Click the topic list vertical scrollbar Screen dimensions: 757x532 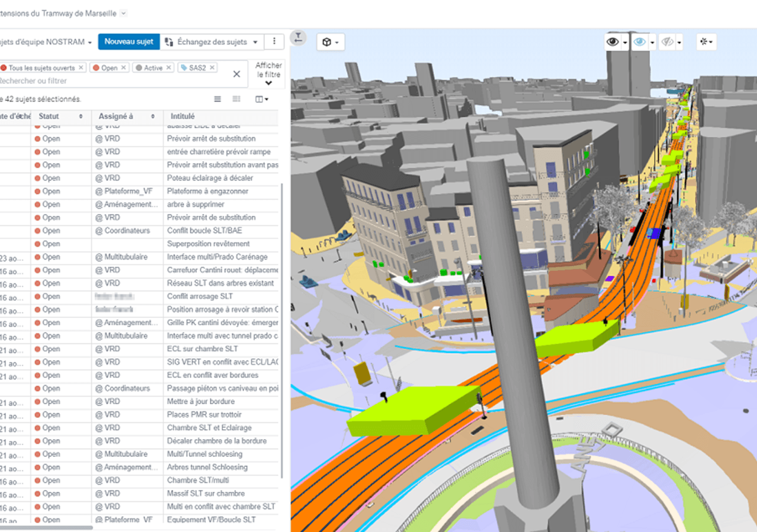pos(281,331)
